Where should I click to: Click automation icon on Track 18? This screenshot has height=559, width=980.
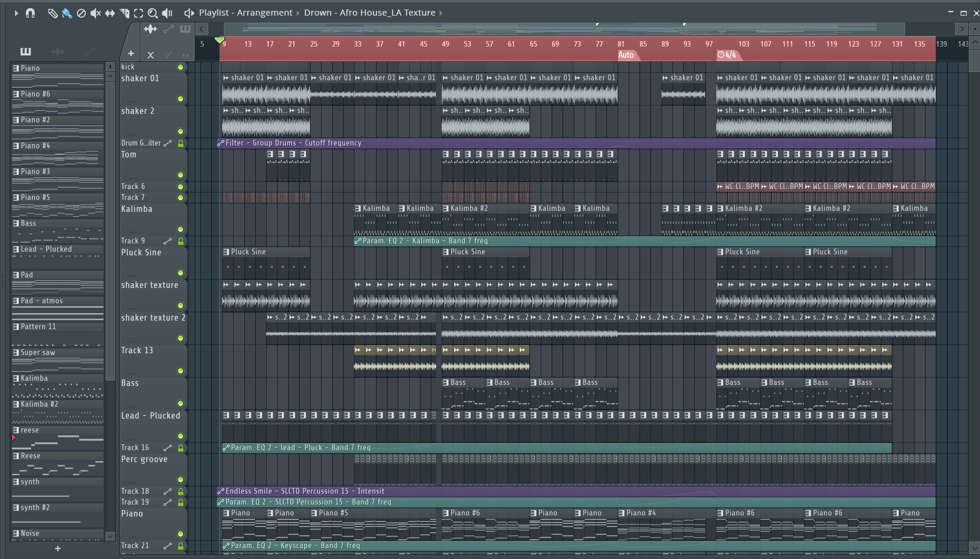[x=167, y=492]
